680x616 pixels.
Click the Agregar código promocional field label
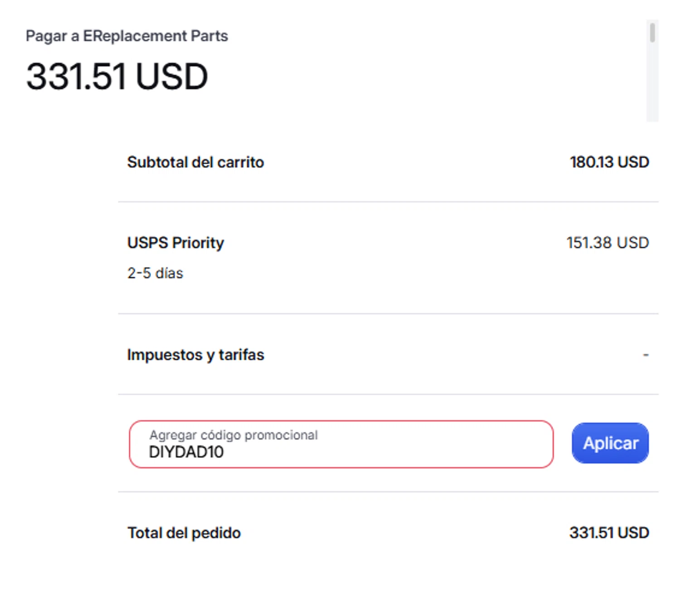[233, 435]
